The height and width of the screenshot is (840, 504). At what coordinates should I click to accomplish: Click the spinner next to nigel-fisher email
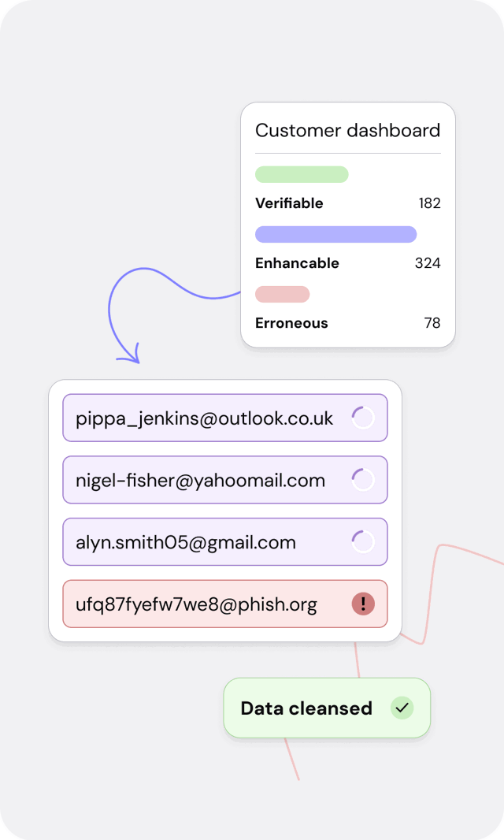coord(362,480)
